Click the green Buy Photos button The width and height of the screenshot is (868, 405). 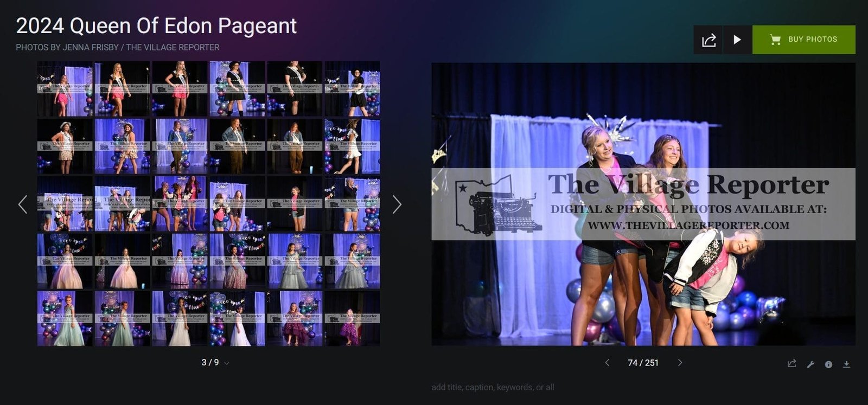[x=803, y=40]
